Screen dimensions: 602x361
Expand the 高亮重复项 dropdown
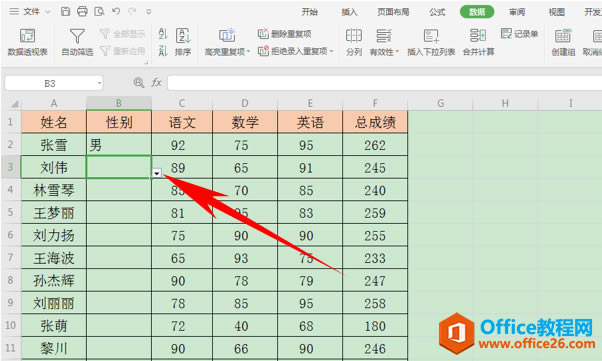click(x=249, y=51)
